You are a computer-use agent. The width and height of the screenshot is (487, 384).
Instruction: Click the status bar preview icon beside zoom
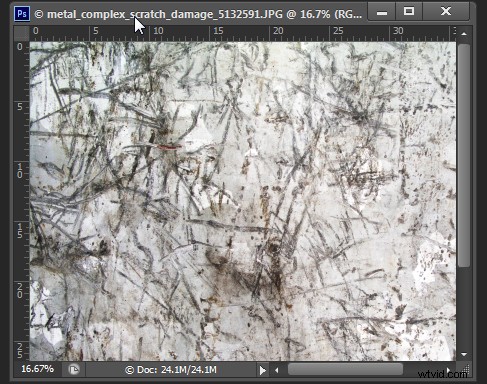74,370
